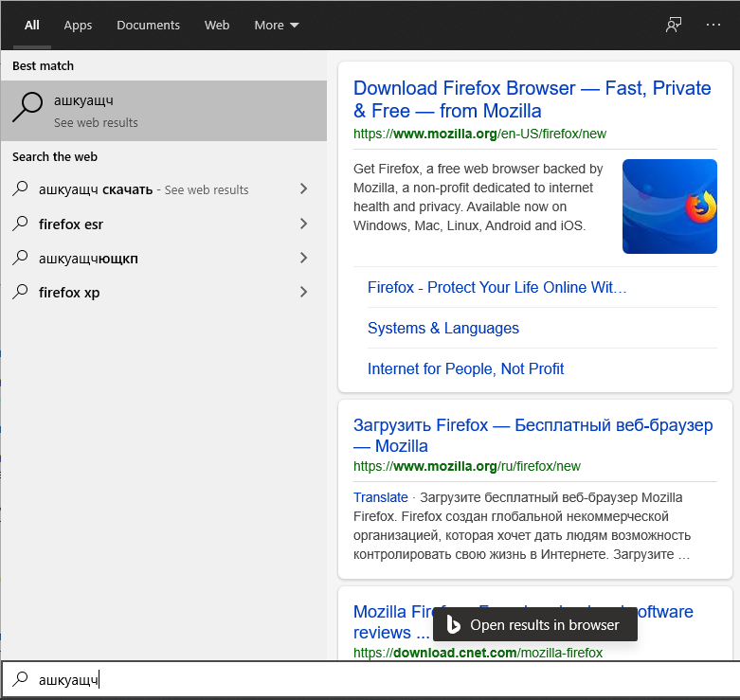Image resolution: width=740 pixels, height=700 pixels.
Task: Open the three-dot options menu
Action: (x=713, y=25)
